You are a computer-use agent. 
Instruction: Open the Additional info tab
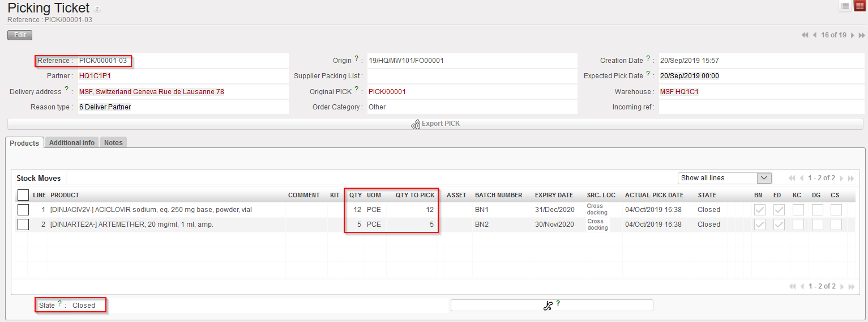tap(72, 143)
